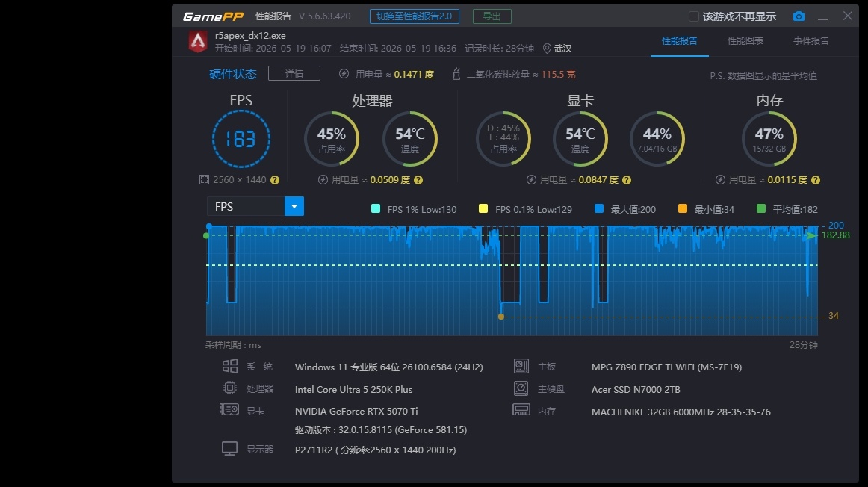Click the Windows system icon

coord(230,366)
